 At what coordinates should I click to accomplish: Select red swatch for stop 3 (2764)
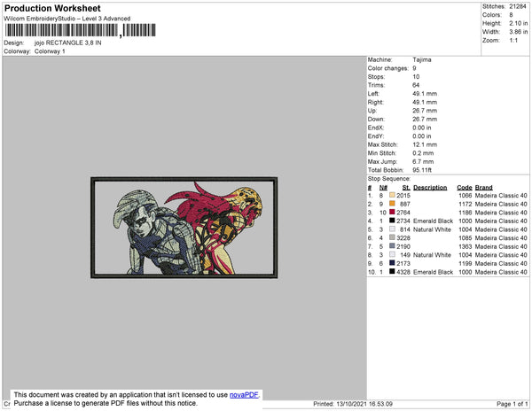point(392,212)
